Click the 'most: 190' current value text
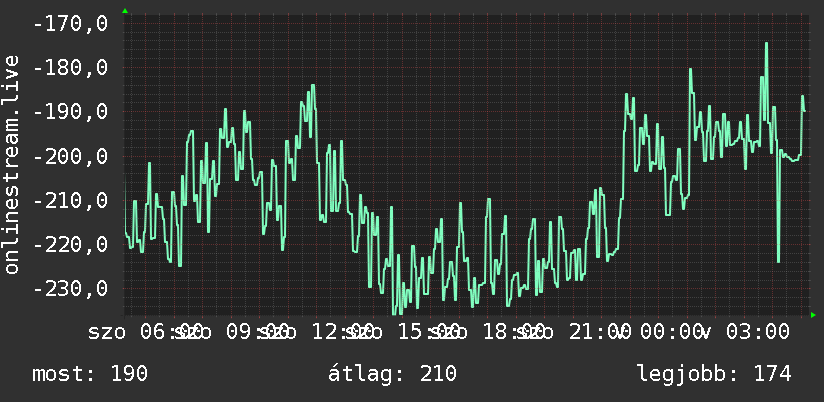Image resolution: width=824 pixels, height=402 pixels. click(90, 374)
